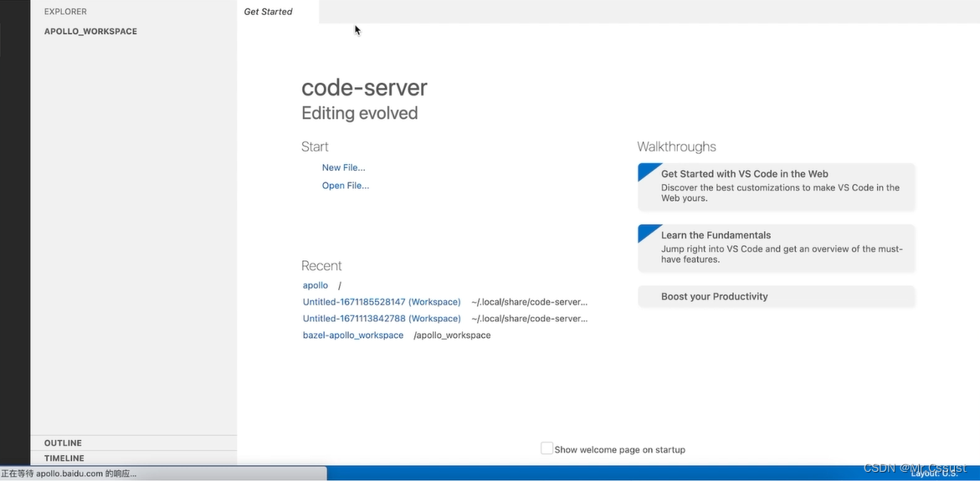
Task: Click Layout: U.S. in status bar
Action: [x=934, y=473]
